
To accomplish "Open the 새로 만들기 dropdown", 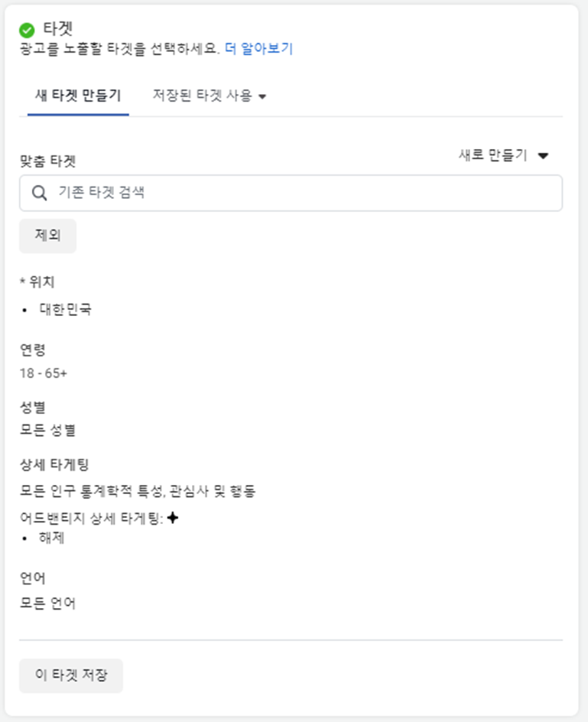I will pos(503,155).
